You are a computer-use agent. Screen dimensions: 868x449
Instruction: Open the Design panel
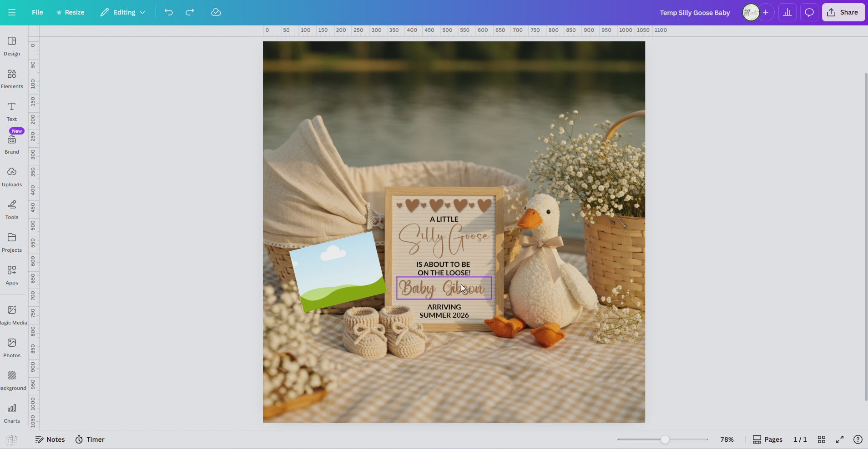(x=12, y=46)
